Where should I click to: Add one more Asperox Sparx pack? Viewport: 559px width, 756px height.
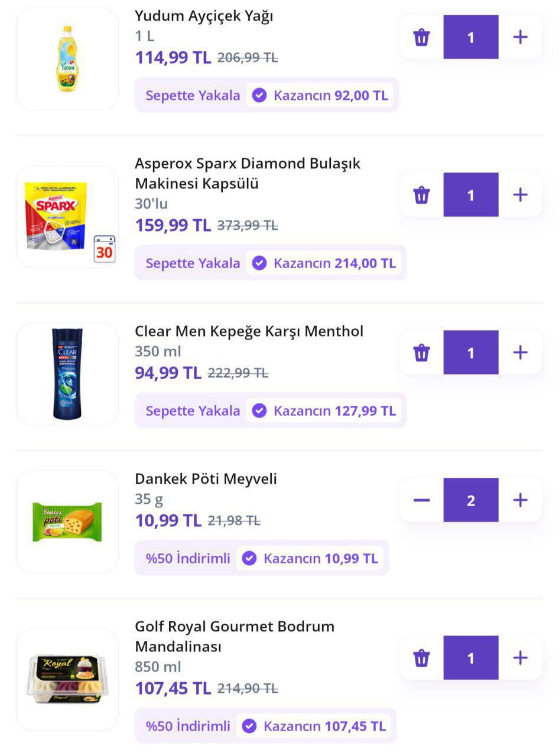click(x=520, y=195)
